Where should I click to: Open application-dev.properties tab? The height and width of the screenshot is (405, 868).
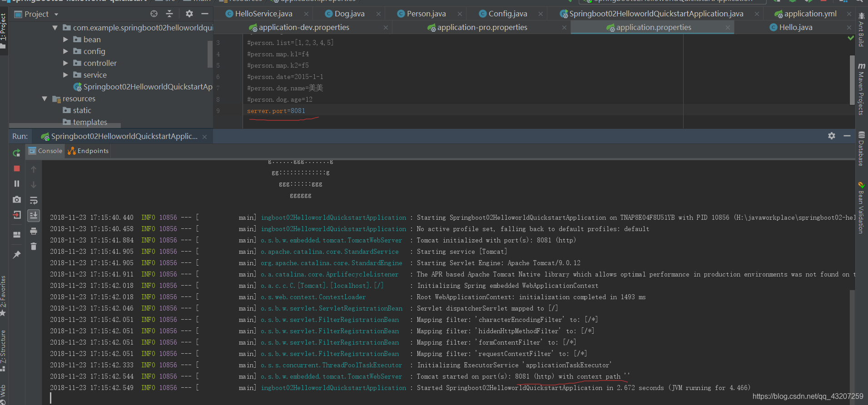(x=303, y=27)
